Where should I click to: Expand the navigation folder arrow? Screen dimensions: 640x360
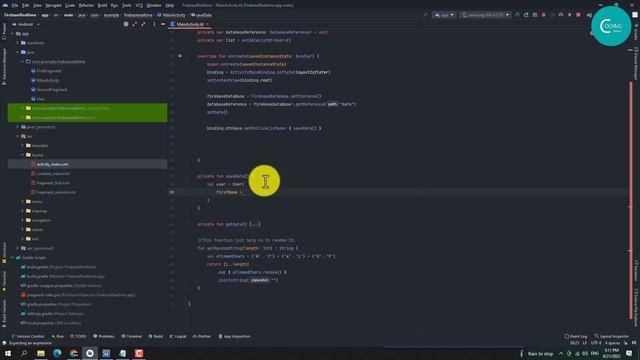(23, 220)
